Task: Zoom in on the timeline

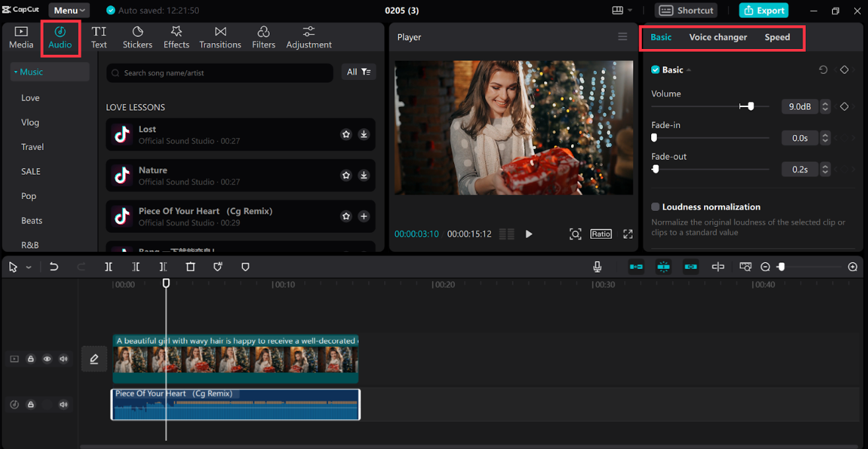Action: point(853,266)
